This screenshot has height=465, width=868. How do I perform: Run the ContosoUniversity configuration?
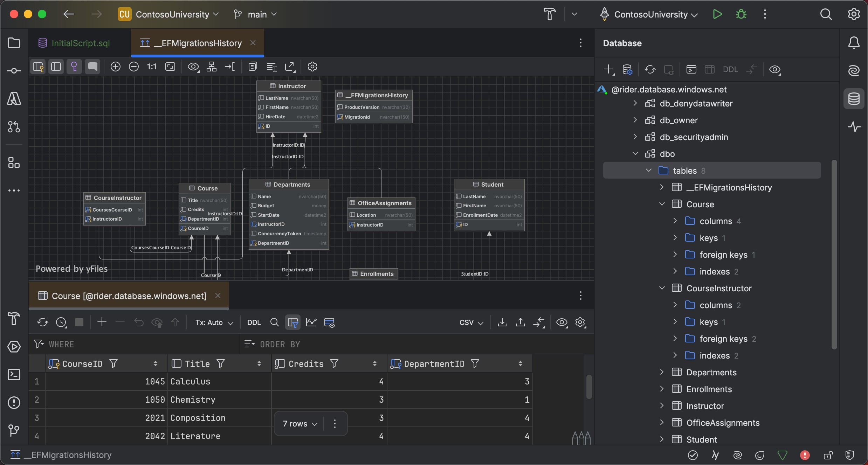(x=717, y=14)
